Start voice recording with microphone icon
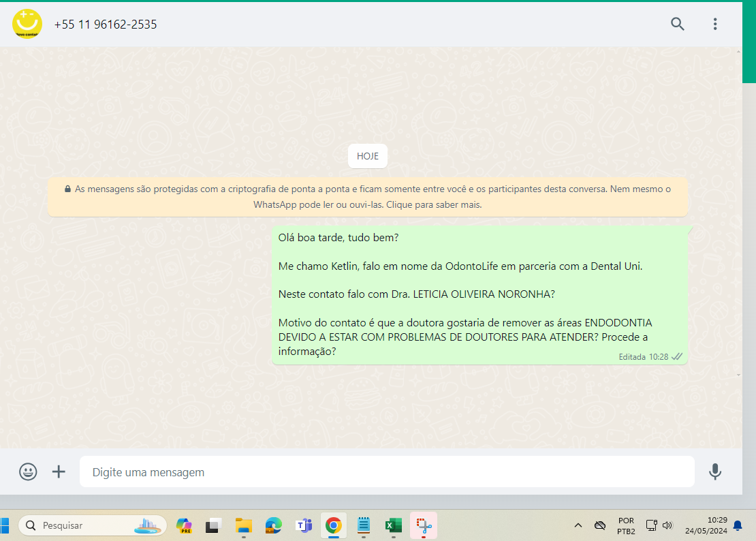This screenshot has width=756, height=541. click(x=714, y=472)
